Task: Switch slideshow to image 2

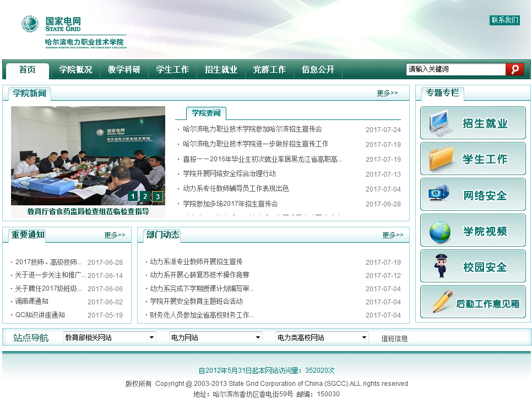Action: pyautogui.click(x=145, y=197)
